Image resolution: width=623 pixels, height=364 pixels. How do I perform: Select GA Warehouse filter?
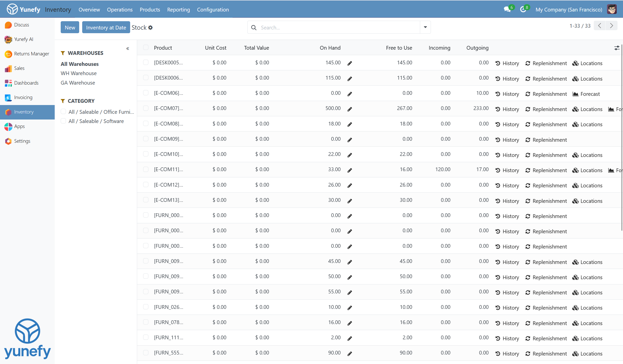(x=78, y=83)
